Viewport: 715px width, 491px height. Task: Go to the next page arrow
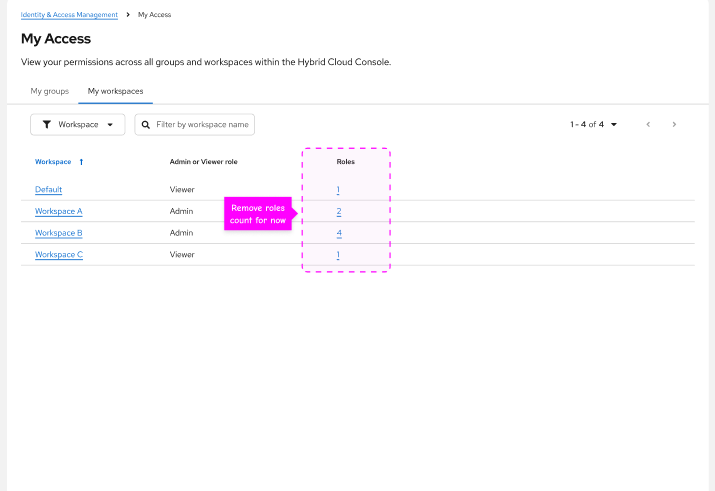coord(675,124)
